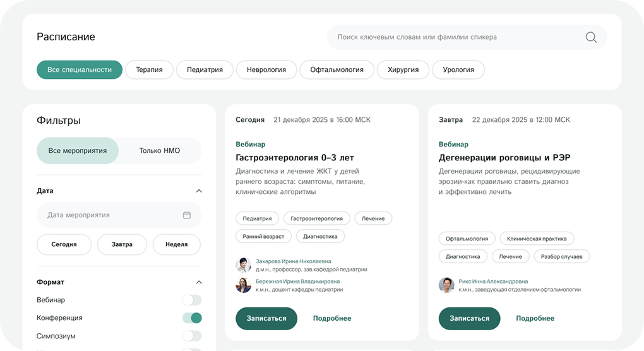Select the Неврология specialty chip

click(x=266, y=70)
